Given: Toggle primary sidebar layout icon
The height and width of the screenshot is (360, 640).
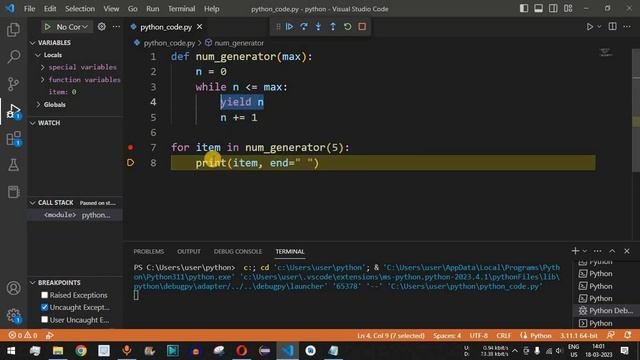Looking at the screenshot, I should pos(524,9).
